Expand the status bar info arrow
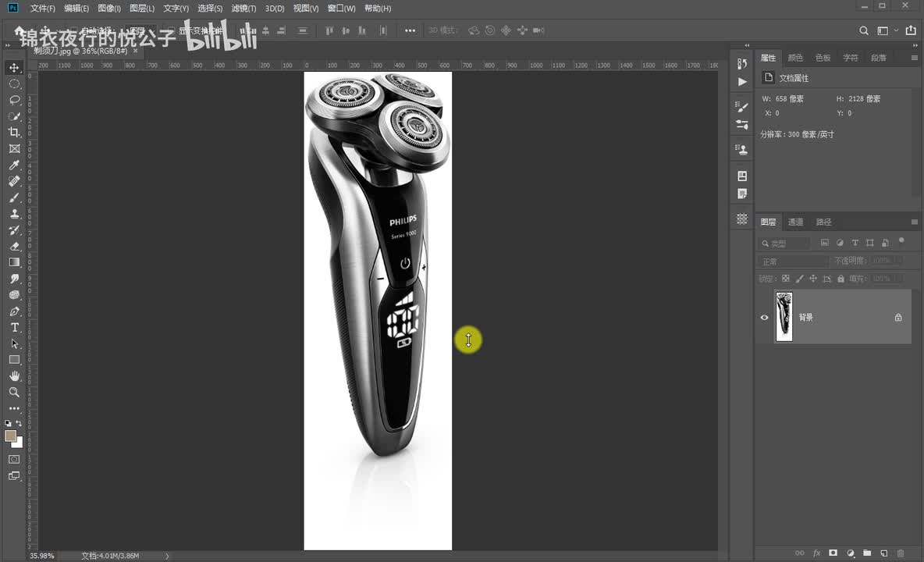This screenshot has height=562, width=924. tap(167, 556)
